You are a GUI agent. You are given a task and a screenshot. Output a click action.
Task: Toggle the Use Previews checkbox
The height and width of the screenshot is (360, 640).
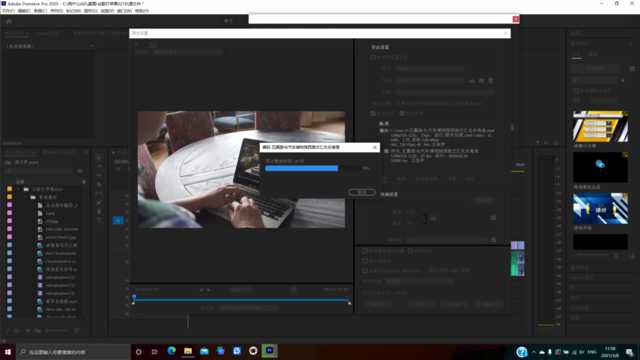pyautogui.click(x=411, y=251)
